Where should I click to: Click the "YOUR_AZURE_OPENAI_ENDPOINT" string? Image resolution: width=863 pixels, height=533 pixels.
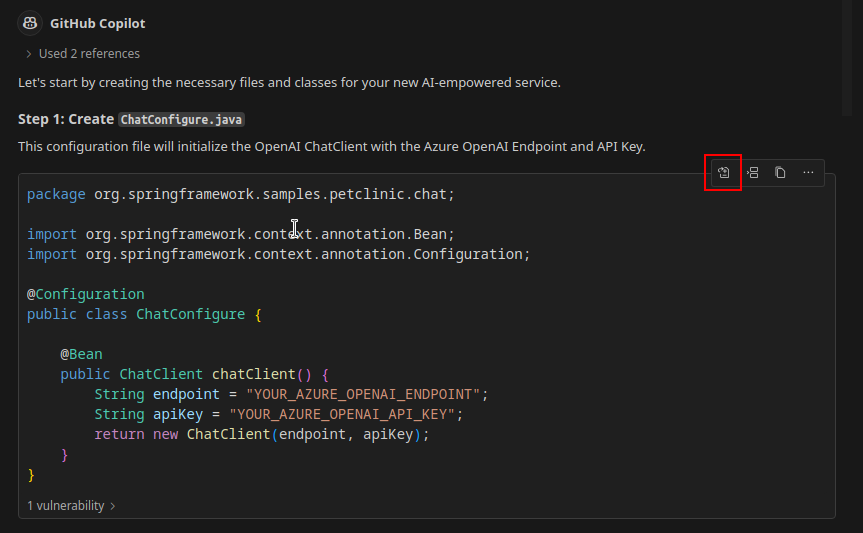363,394
